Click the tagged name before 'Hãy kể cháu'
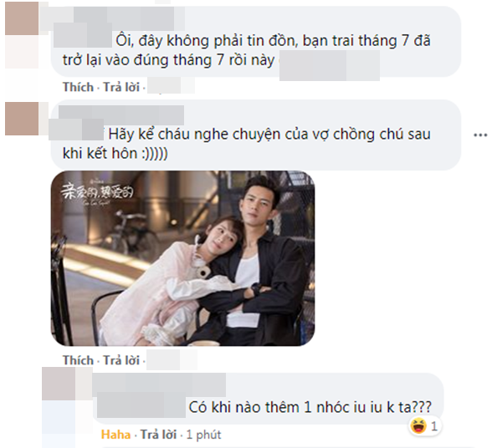This screenshot has width=502, height=448. click(x=76, y=130)
